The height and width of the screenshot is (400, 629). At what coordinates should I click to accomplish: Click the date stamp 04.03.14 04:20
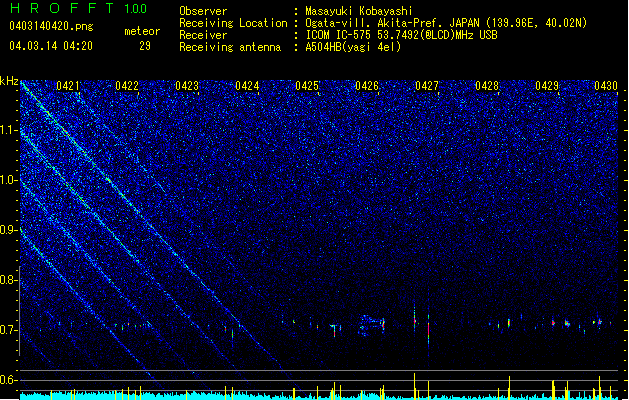coord(51,46)
